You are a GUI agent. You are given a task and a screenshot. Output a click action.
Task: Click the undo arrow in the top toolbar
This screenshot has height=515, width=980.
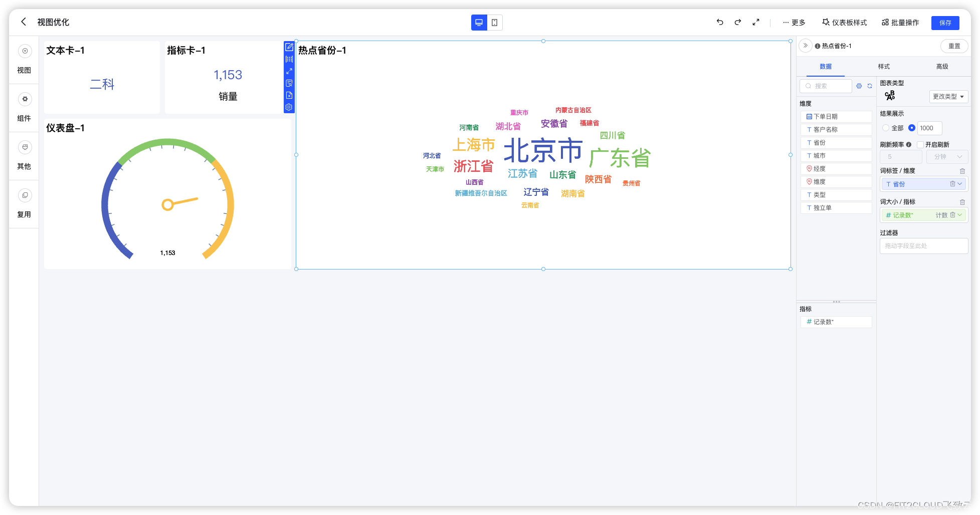coord(719,22)
